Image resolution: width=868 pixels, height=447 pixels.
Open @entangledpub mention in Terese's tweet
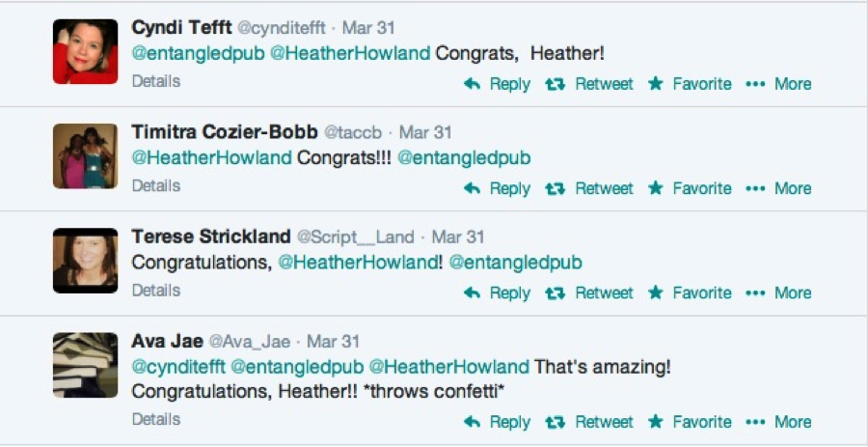(x=515, y=262)
